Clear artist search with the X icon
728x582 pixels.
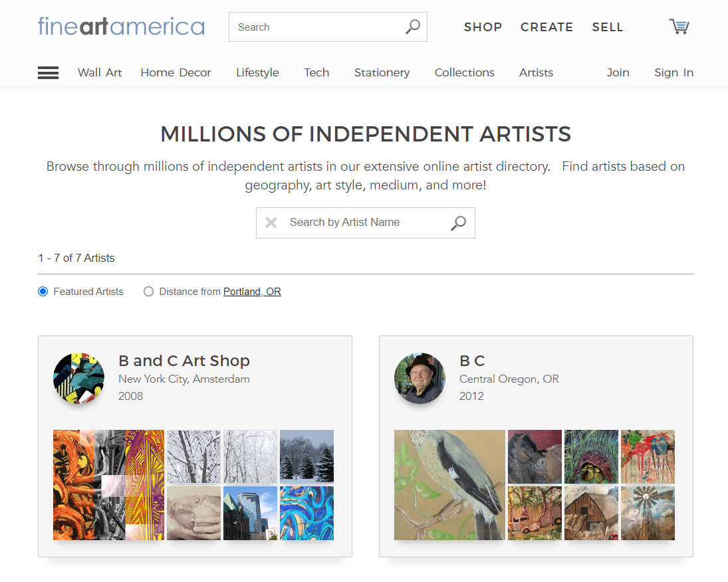(271, 223)
